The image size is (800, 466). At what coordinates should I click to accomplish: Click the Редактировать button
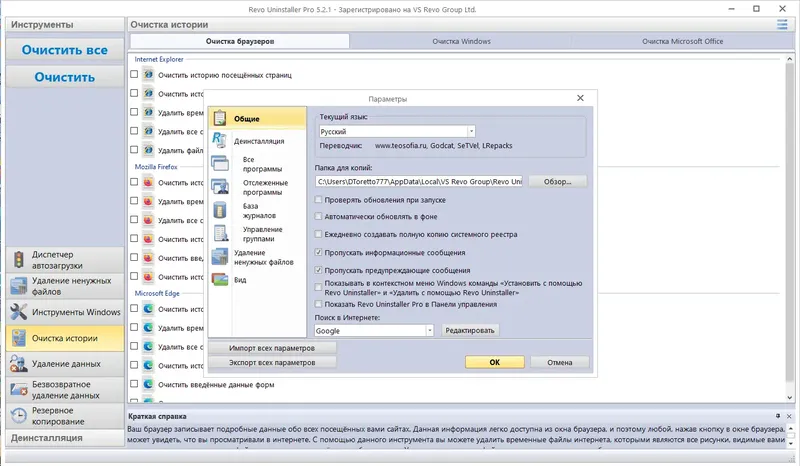tap(470, 330)
